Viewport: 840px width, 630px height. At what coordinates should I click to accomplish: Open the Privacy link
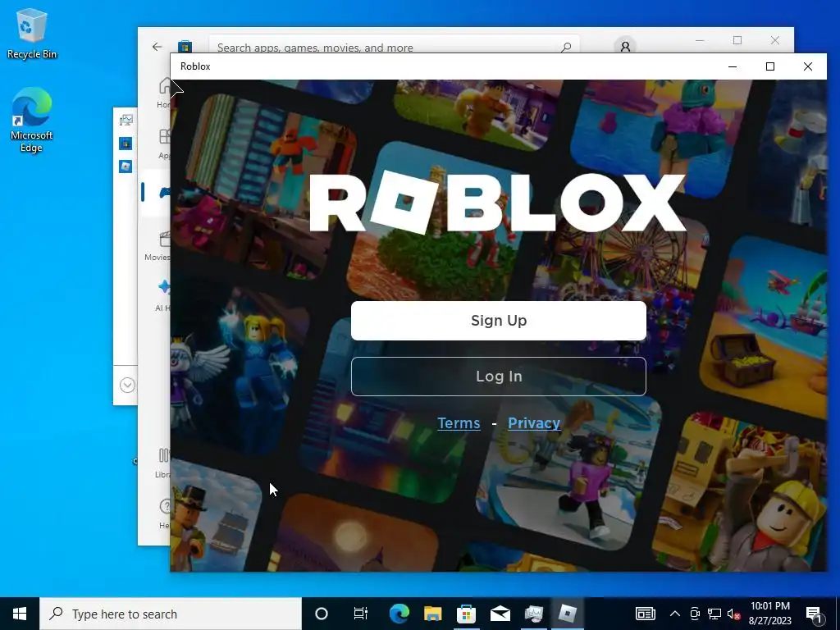(x=534, y=422)
